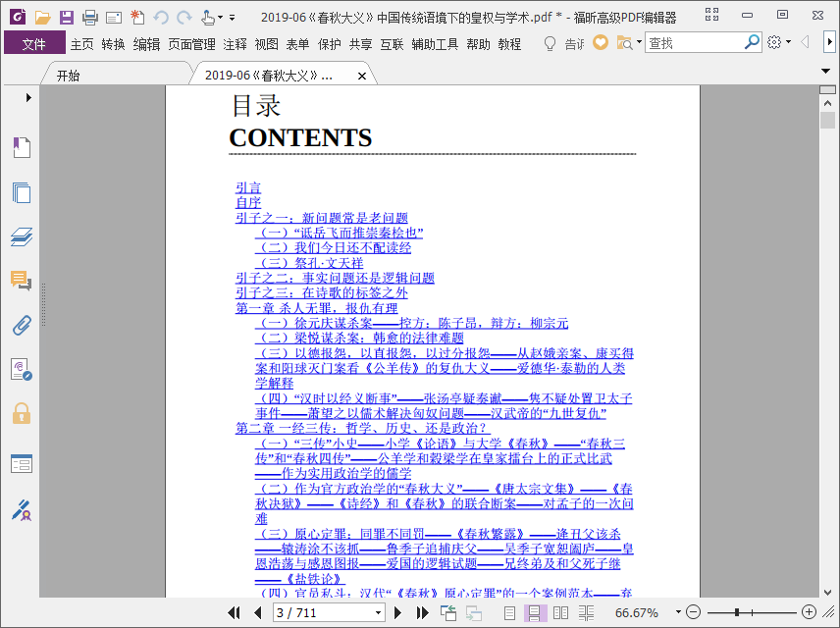Switch to the 开始 tab
The width and height of the screenshot is (840, 628).
68,76
